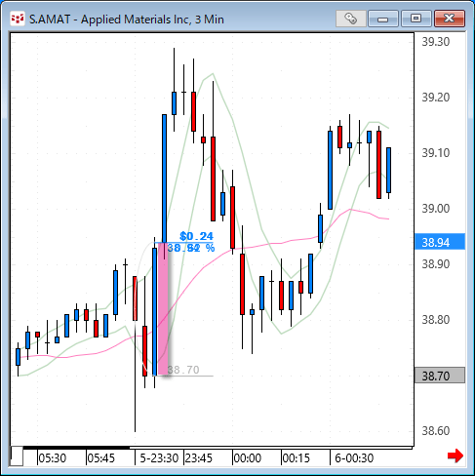Click the 38.90 price axis label

tap(436, 264)
